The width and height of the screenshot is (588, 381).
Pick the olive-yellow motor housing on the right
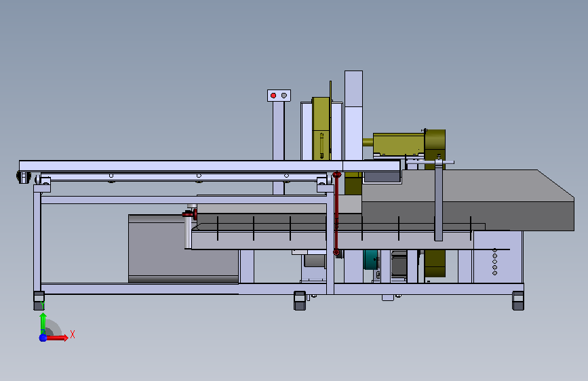[x=399, y=143]
